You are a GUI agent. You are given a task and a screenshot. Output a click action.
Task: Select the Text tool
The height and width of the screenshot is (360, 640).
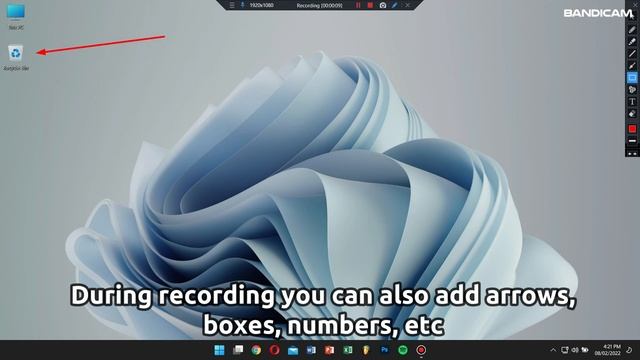coord(632,102)
